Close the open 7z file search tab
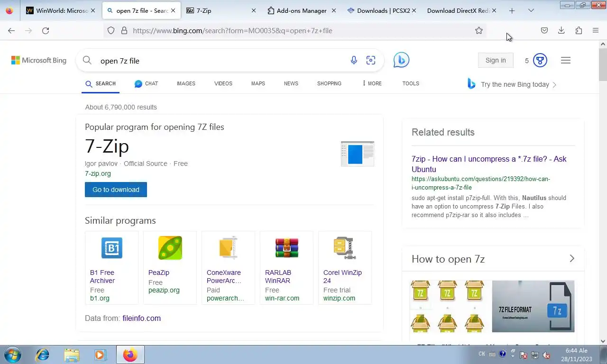The image size is (607, 364). coord(173,10)
